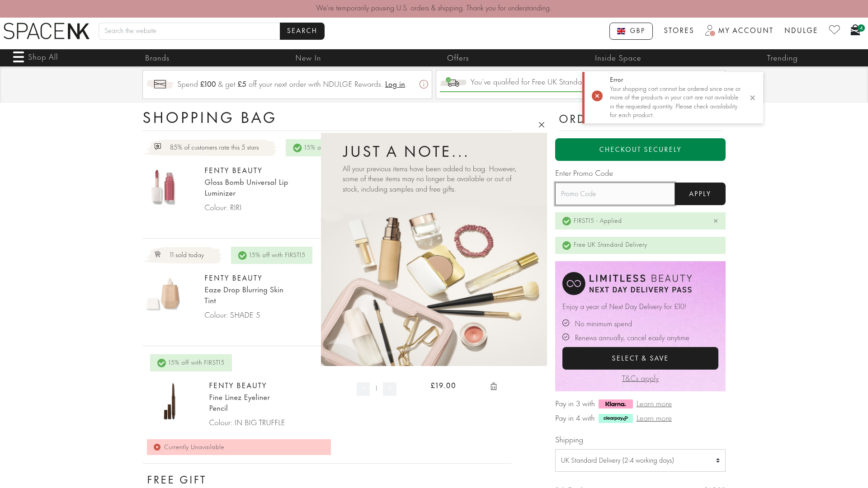This screenshot has width=868, height=488.
Task: Click the Klarna Learn more link
Action: click(x=654, y=404)
